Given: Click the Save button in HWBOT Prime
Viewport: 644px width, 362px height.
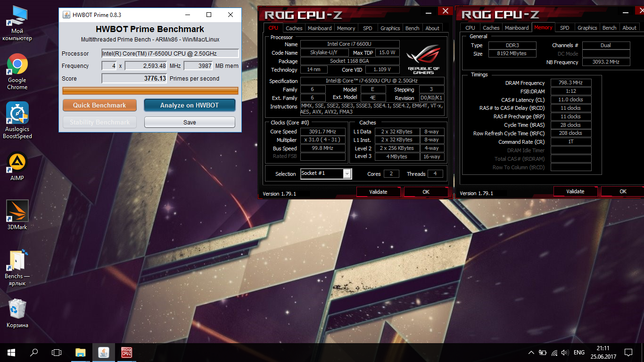Looking at the screenshot, I should (x=190, y=122).
